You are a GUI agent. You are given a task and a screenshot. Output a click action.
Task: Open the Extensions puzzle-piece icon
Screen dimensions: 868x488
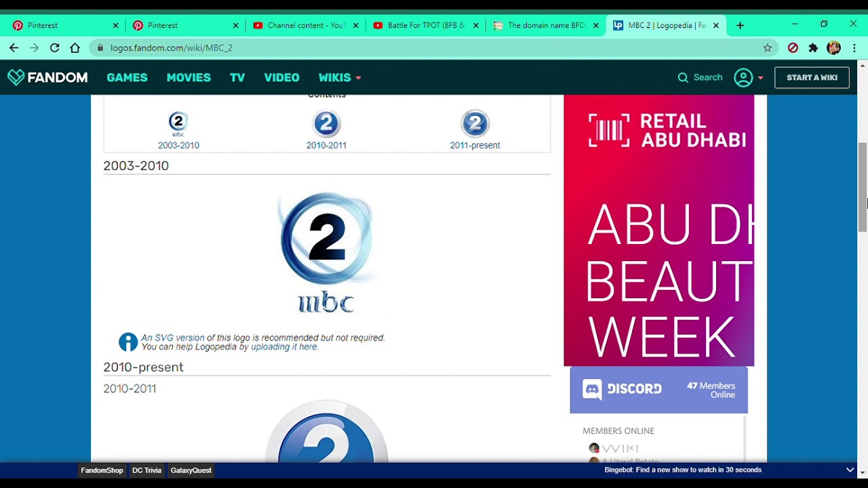(813, 48)
